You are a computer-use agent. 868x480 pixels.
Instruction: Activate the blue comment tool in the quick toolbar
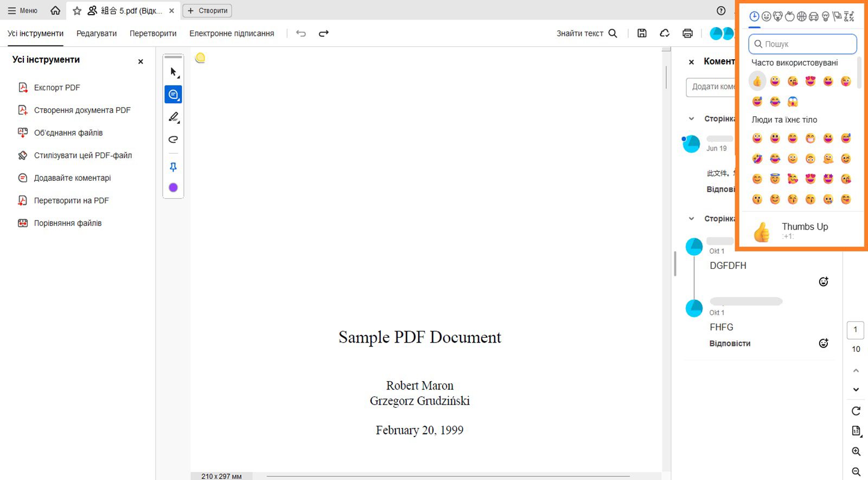[x=173, y=94]
